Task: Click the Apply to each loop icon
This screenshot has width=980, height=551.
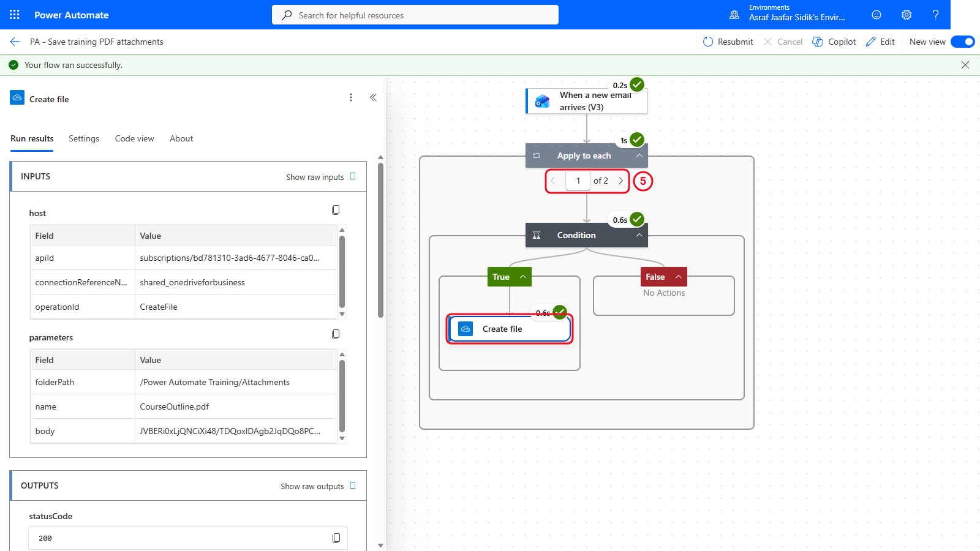Action: point(537,156)
